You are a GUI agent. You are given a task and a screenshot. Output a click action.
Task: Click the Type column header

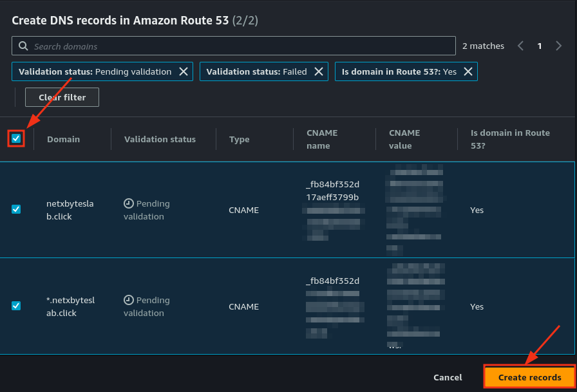coord(239,139)
